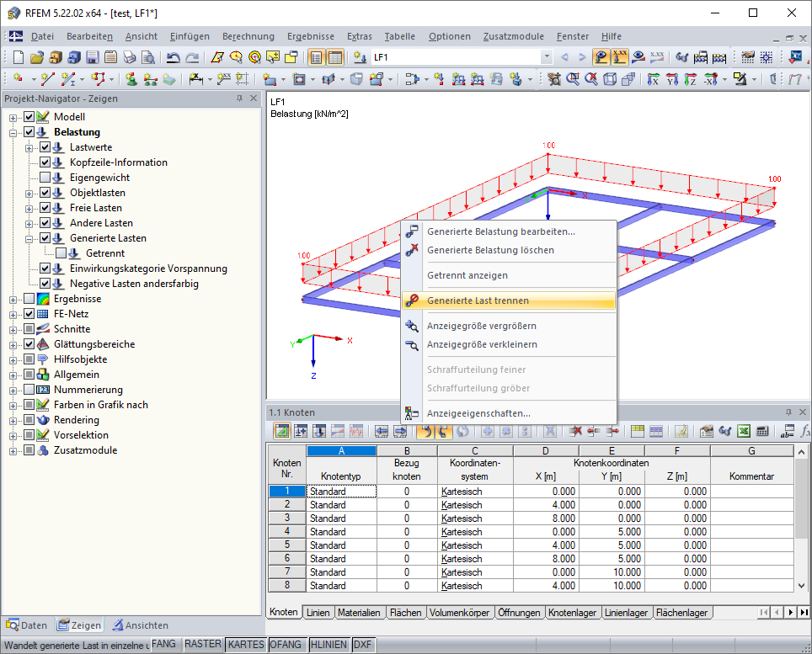
Task: Click the zoom window magnifier icon
Action: (573, 79)
